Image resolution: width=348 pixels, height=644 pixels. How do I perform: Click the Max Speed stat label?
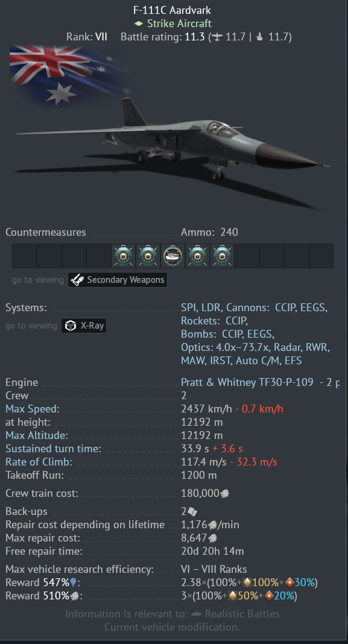pos(33,409)
